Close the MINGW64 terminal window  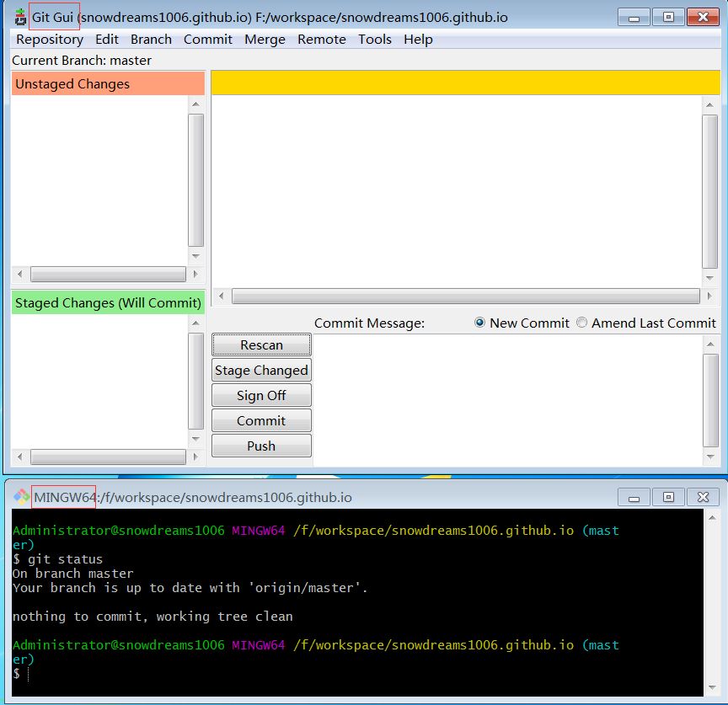coord(703,498)
